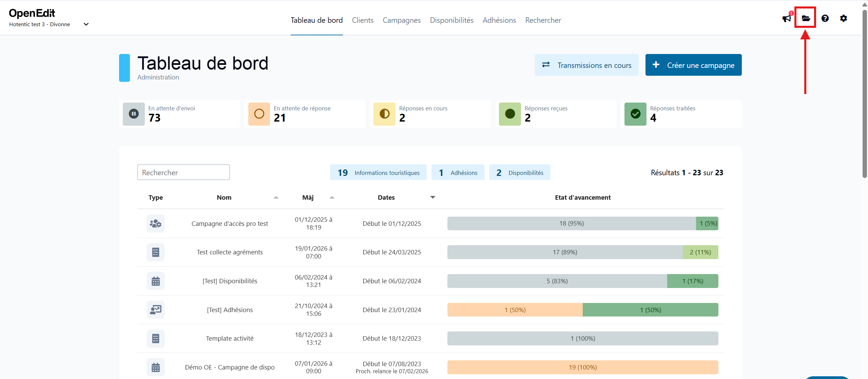868x379 pixels.
Task: Click the highlighted folder icon in header
Action: click(x=805, y=18)
